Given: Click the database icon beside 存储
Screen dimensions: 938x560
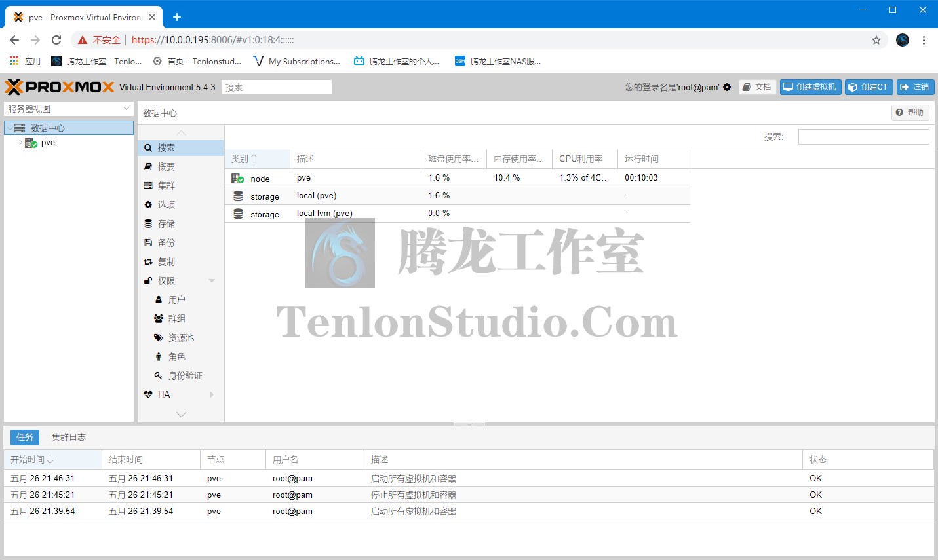Looking at the screenshot, I should coord(148,224).
